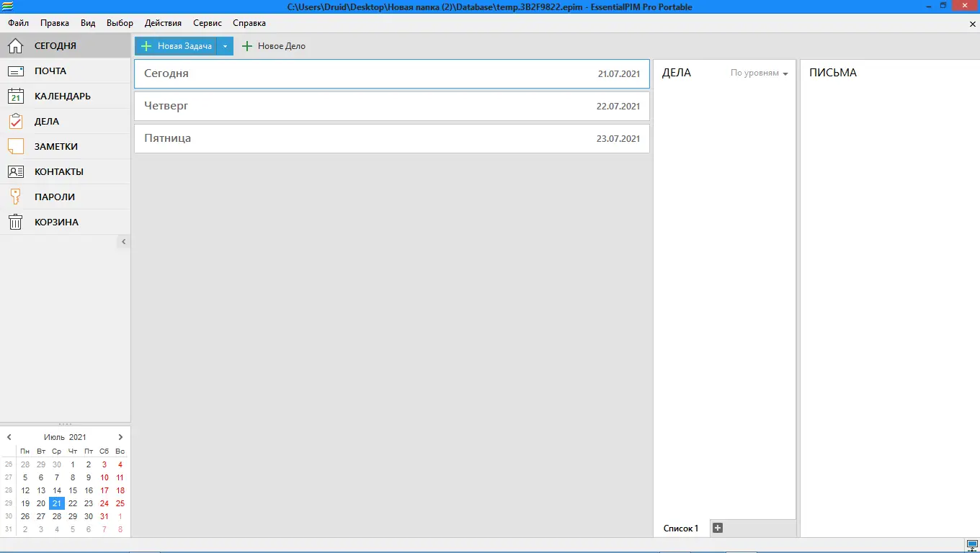Select July 10 in the mini calendar
This screenshot has width=980, height=553.
coord(104,477)
